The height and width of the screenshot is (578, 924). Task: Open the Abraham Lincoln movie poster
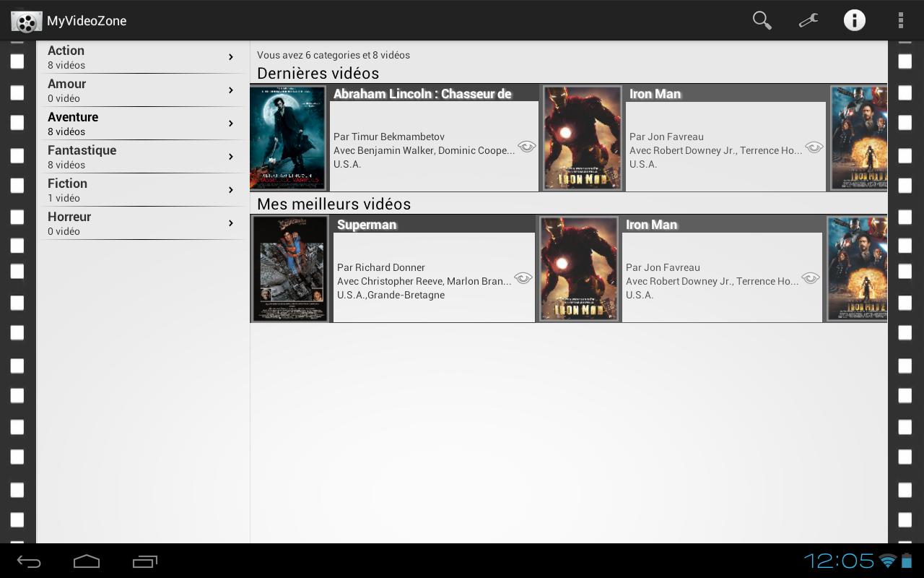tap(287, 138)
